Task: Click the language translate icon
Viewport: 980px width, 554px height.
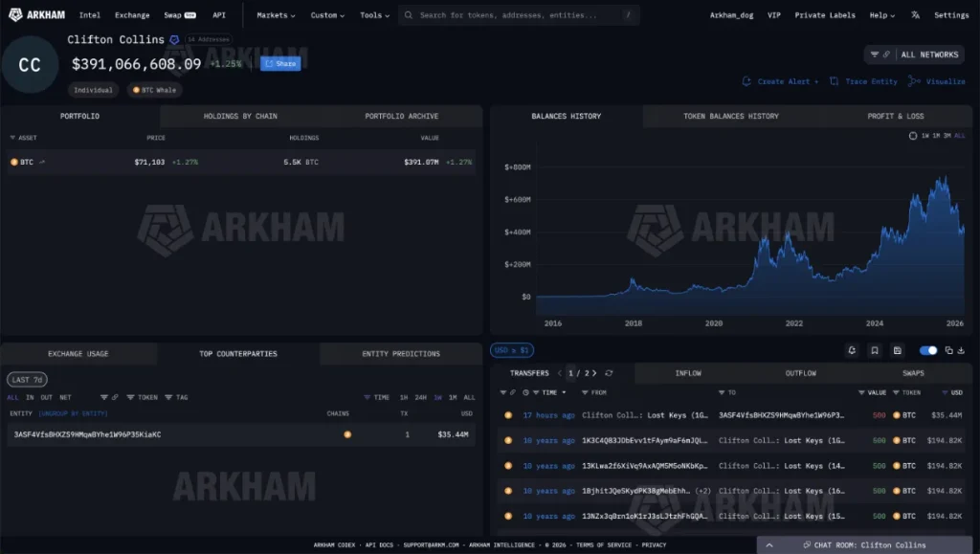Action: coord(916,15)
